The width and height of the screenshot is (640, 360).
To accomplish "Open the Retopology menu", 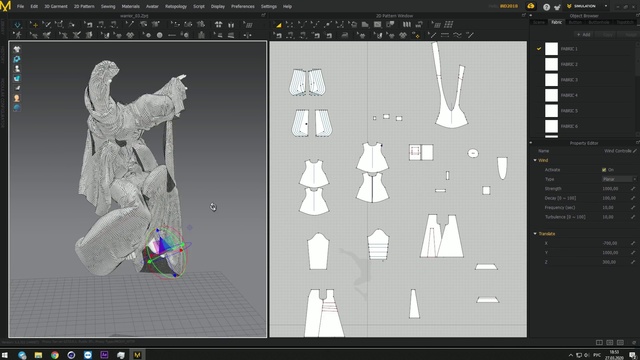I will [x=176, y=7].
